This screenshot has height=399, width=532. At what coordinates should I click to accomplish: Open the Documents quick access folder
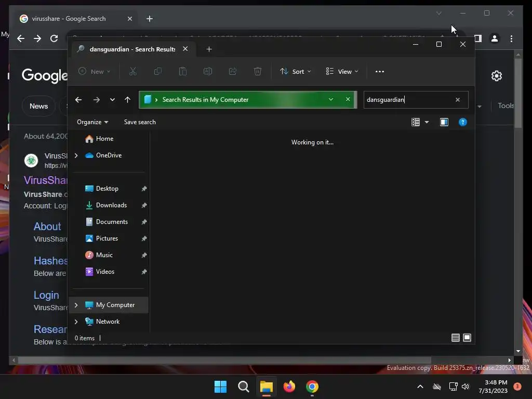[112, 222]
